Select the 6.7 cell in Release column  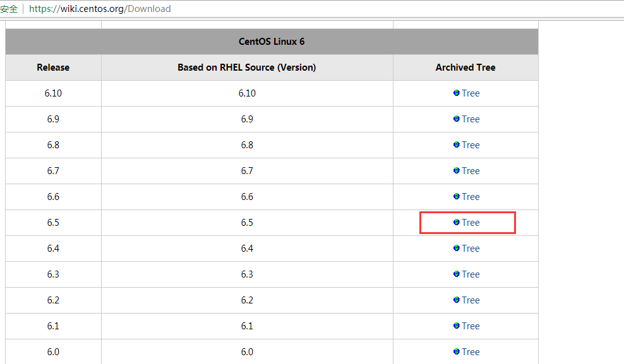[x=53, y=171]
